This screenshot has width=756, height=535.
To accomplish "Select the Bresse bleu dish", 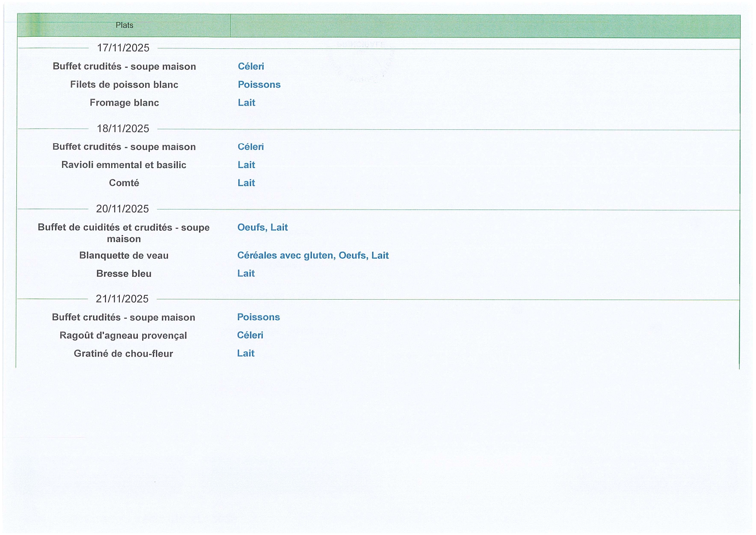I will point(124,273).
